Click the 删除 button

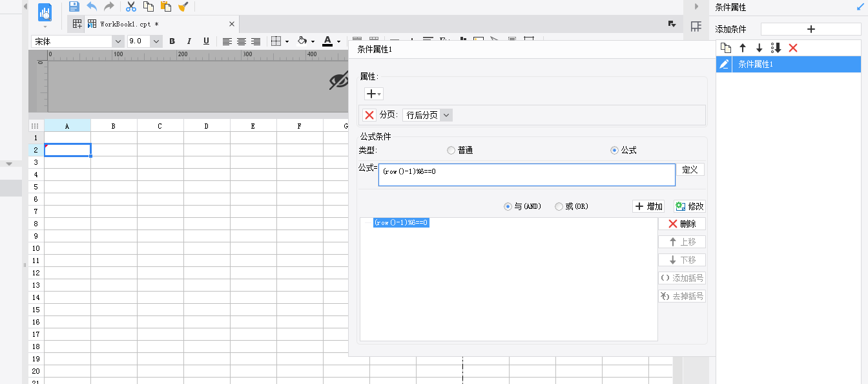(682, 224)
